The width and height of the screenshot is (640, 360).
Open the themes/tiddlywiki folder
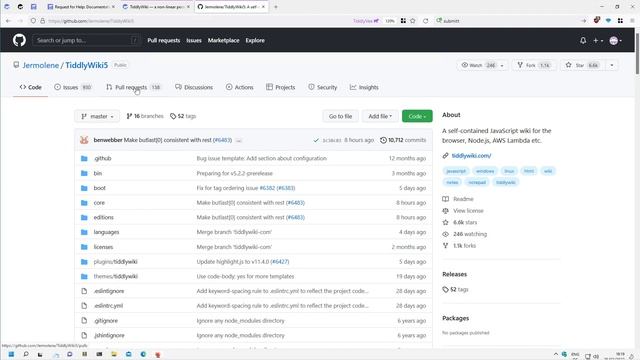pos(116,276)
